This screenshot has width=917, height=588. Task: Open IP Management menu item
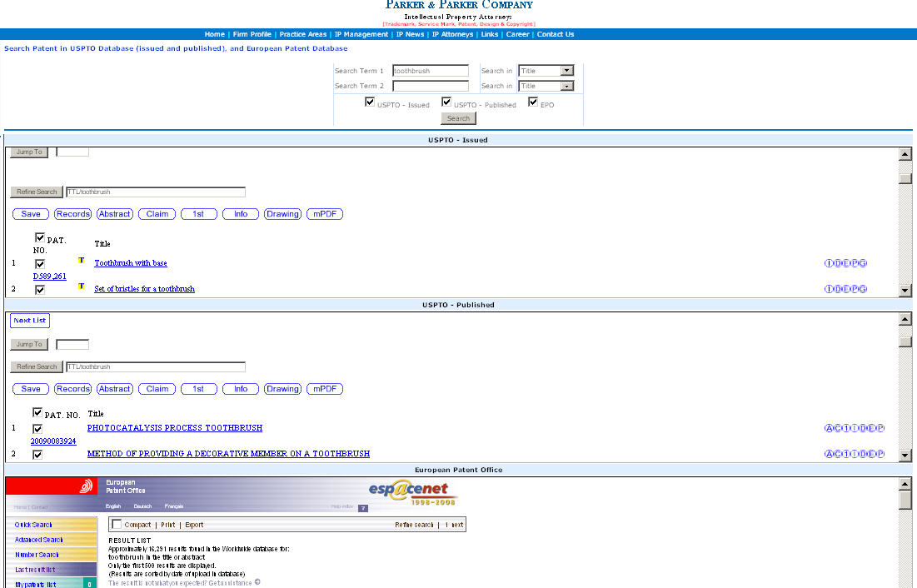point(361,34)
